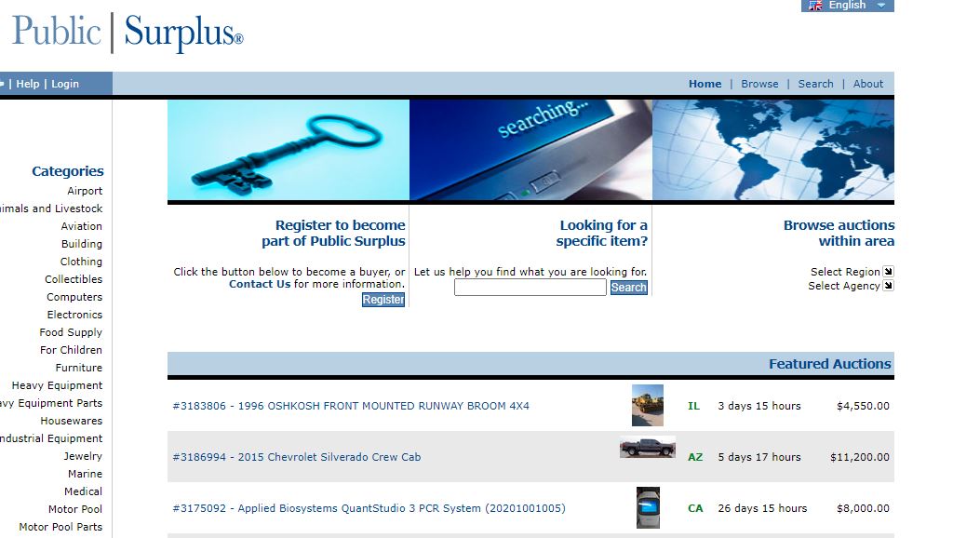Click the Categories heading
The width and height of the screenshot is (980, 538).
68,171
